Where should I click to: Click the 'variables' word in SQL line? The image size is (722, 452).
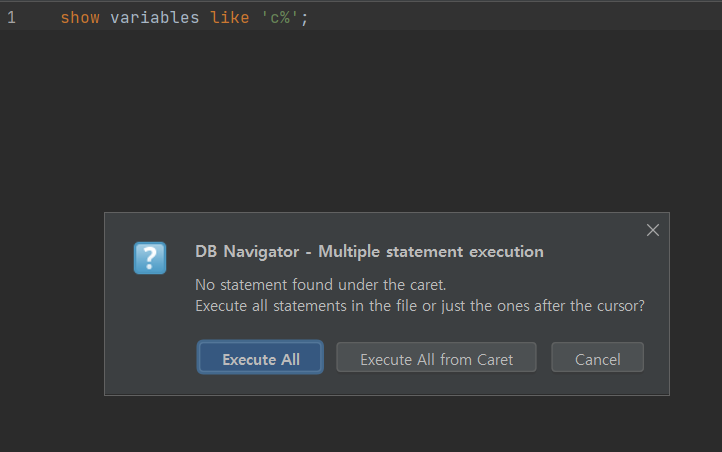[155, 17]
